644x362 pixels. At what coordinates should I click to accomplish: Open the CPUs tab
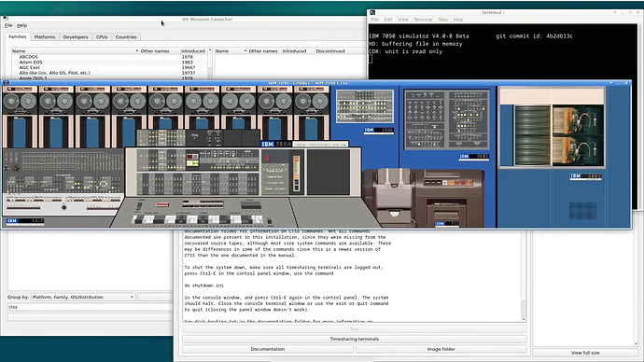(102, 37)
